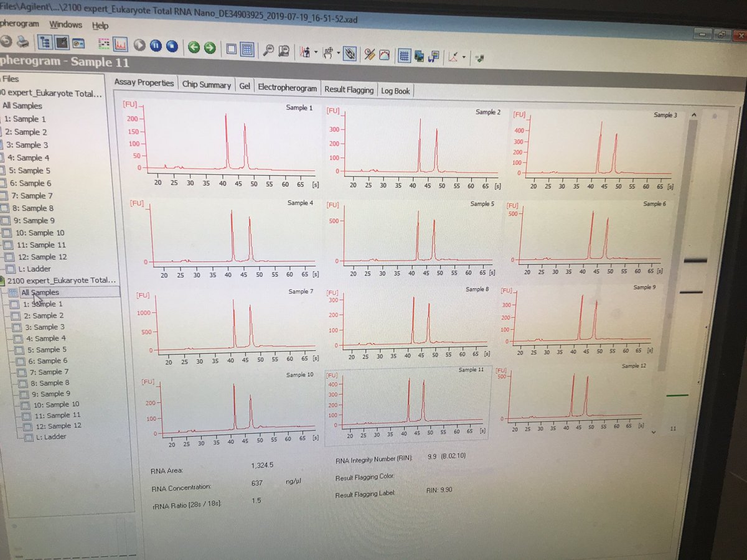Select All Samples in upper file tree

(x=22, y=105)
